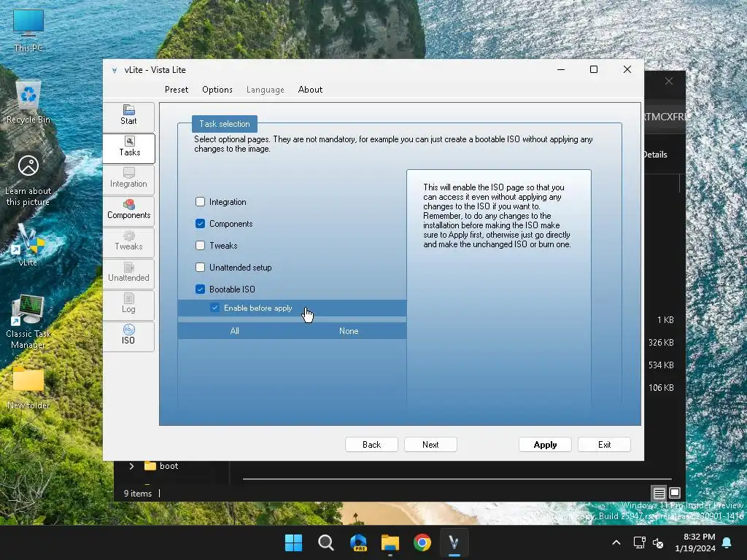Open the Unattended sidebar page
Viewport: 747px width, 560px height.
(x=128, y=273)
